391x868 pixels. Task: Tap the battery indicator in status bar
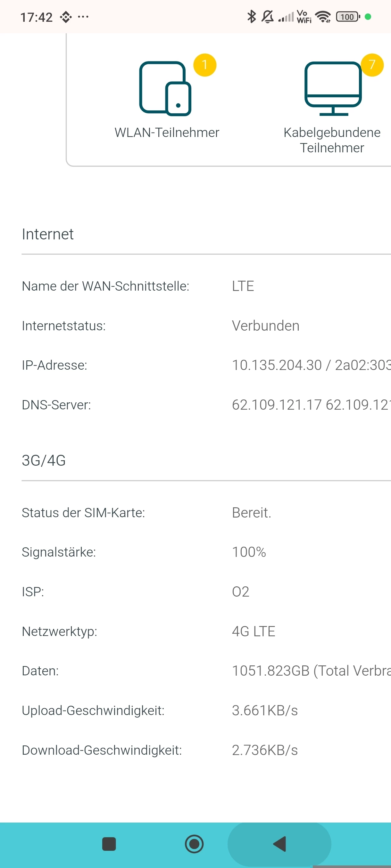pos(348,17)
